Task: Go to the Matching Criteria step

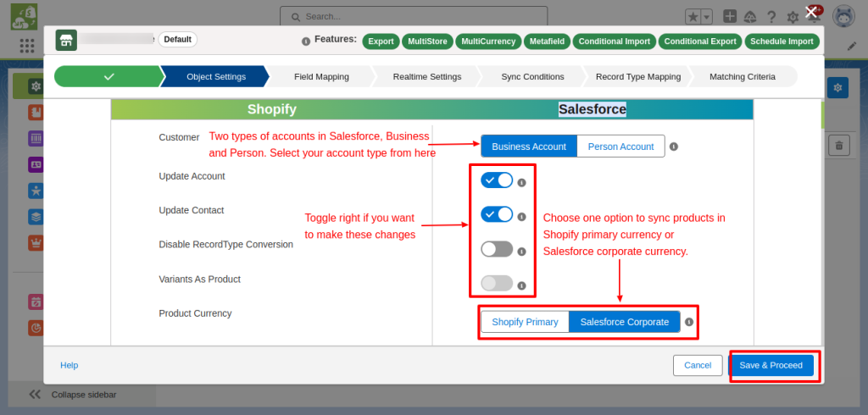Action: click(x=743, y=77)
